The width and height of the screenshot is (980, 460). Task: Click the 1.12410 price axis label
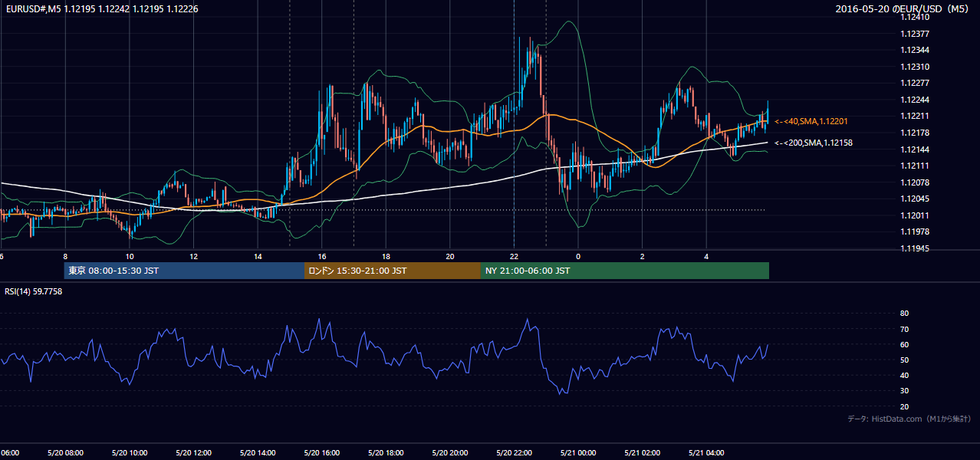914,17
